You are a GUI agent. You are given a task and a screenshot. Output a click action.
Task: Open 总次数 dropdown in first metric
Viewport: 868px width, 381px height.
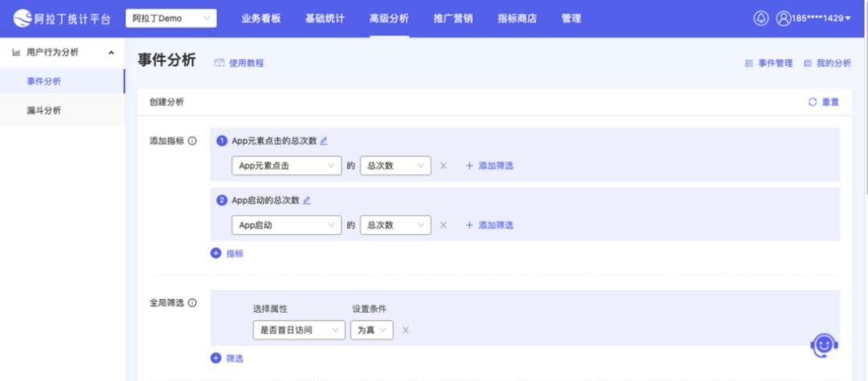tap(395, 166)
